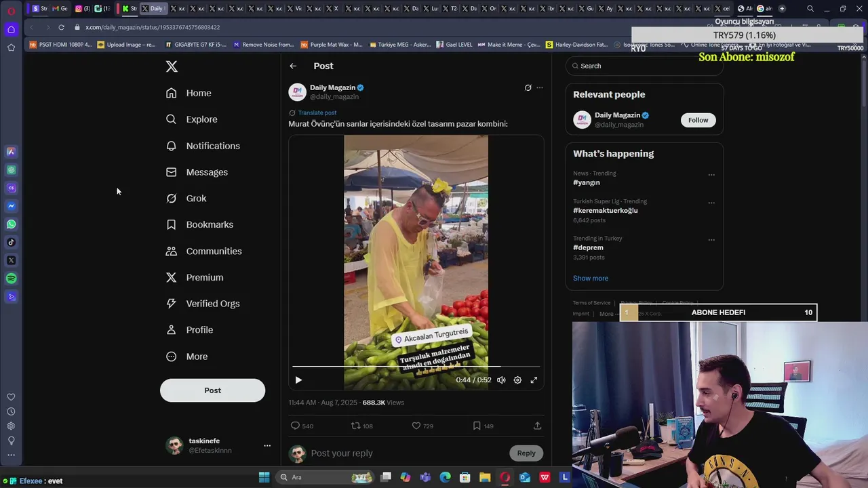Open taskinefe account options menu

(267, 445)
